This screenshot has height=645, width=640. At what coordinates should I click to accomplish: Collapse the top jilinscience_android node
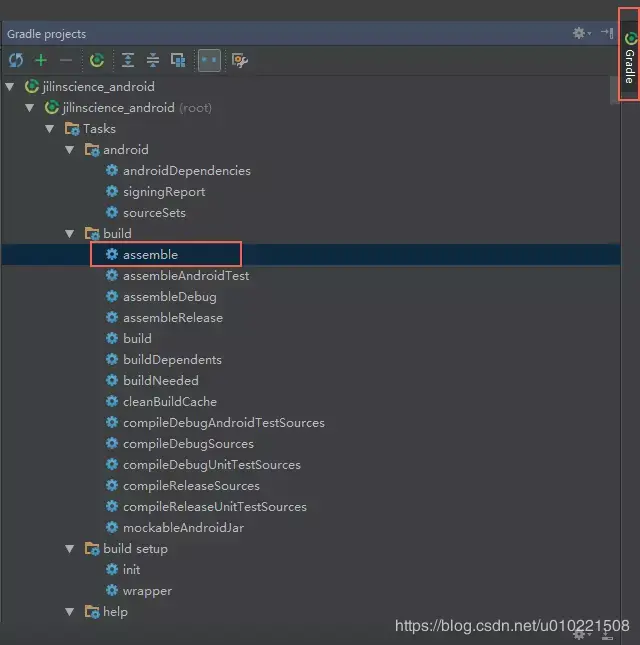10,86
